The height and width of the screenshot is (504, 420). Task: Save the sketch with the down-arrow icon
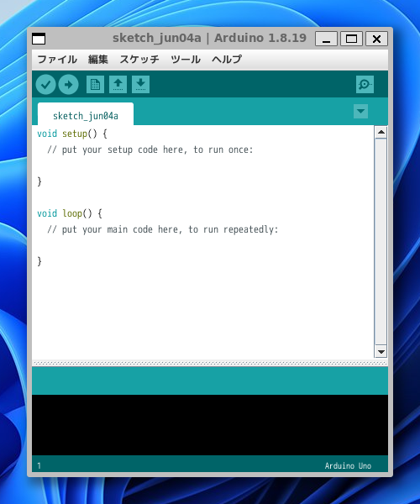coord(140,85)
